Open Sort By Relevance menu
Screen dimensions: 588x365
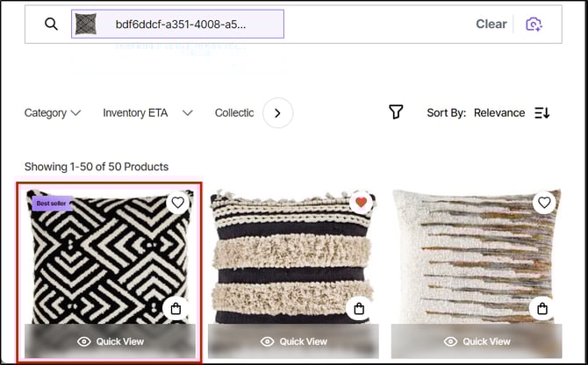pos(498,112)
